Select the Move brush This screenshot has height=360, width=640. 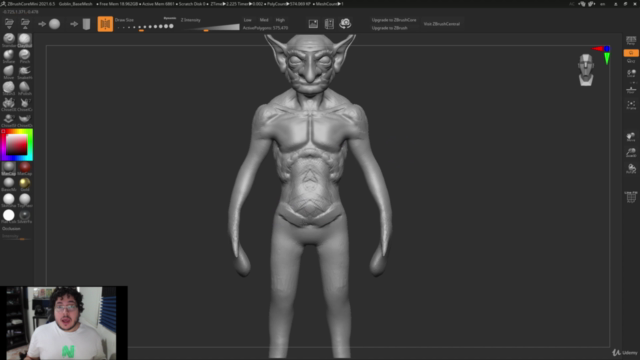pyautogui.click(x=9, y=72)
